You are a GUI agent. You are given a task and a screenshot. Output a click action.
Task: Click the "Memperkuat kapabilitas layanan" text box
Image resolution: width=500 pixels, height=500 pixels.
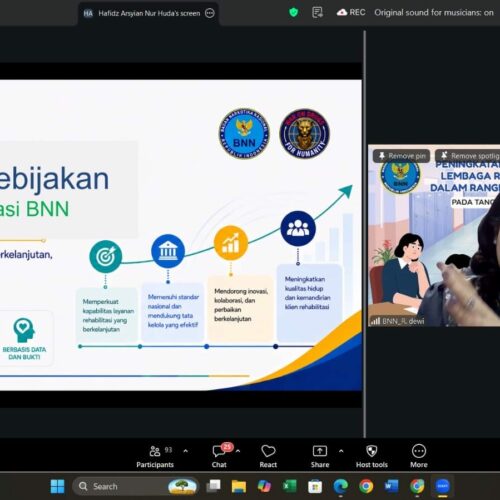coord(107,315)
